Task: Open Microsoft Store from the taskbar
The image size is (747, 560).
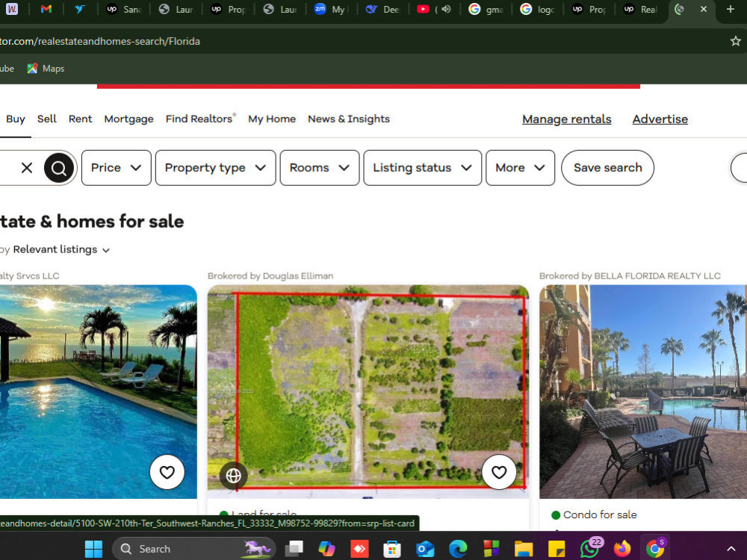Action: pos(391,549)
